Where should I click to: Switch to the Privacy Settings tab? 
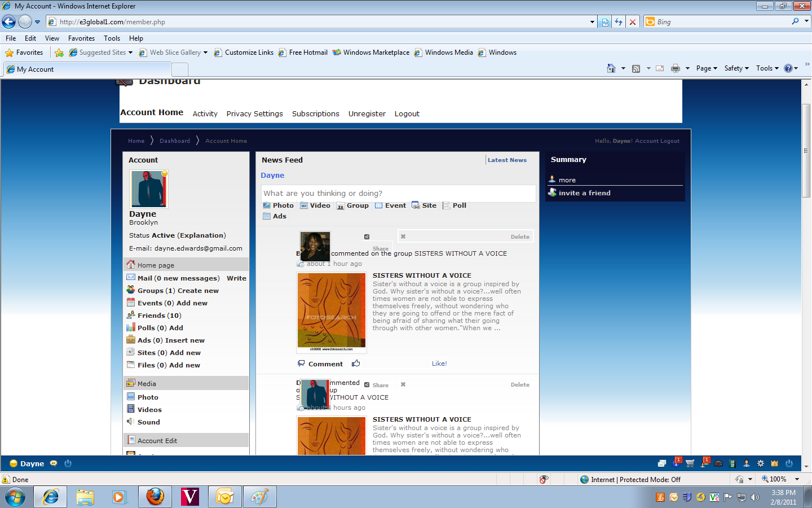coord(254,113)
